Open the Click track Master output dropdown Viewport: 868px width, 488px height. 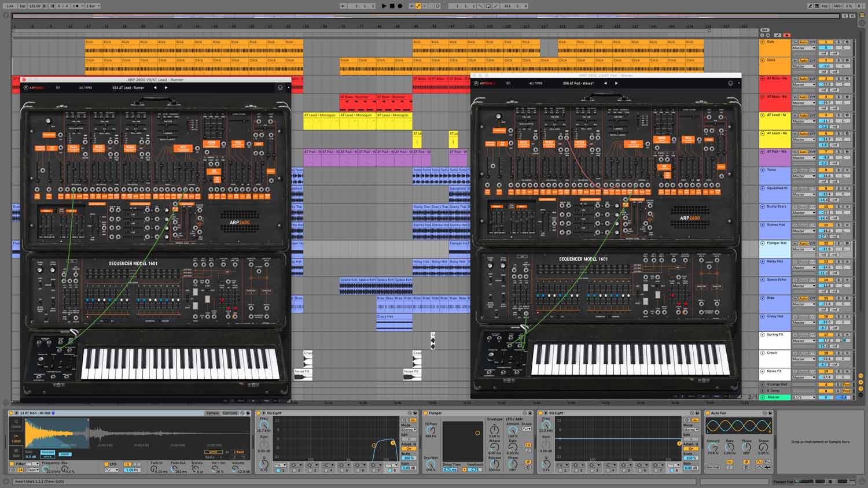click(x=803, y=66)
